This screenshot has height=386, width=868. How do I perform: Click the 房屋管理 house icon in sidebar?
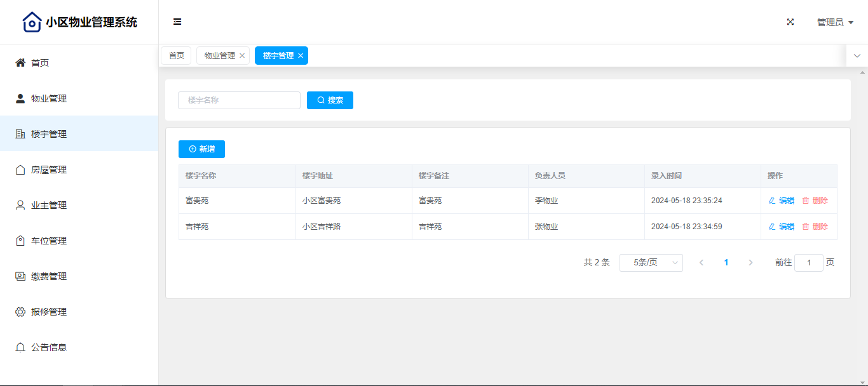pos(20,170)
